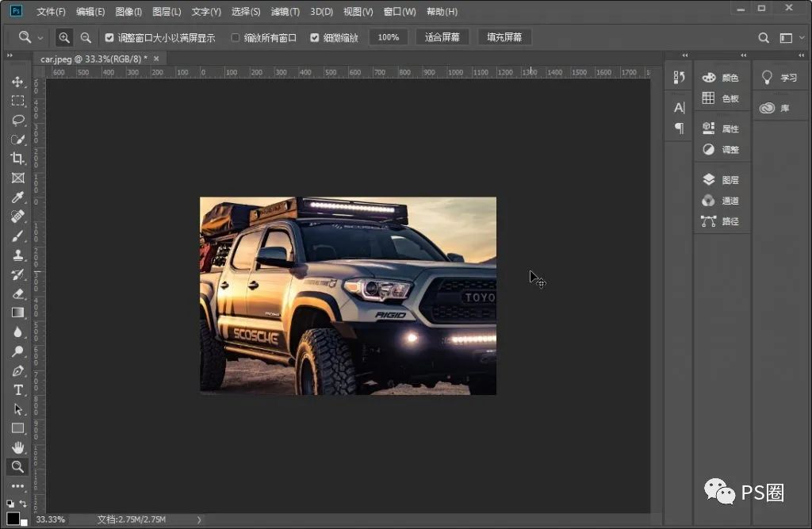
Task: Select the Eraser tool
Action: click(x=17, y=293)
